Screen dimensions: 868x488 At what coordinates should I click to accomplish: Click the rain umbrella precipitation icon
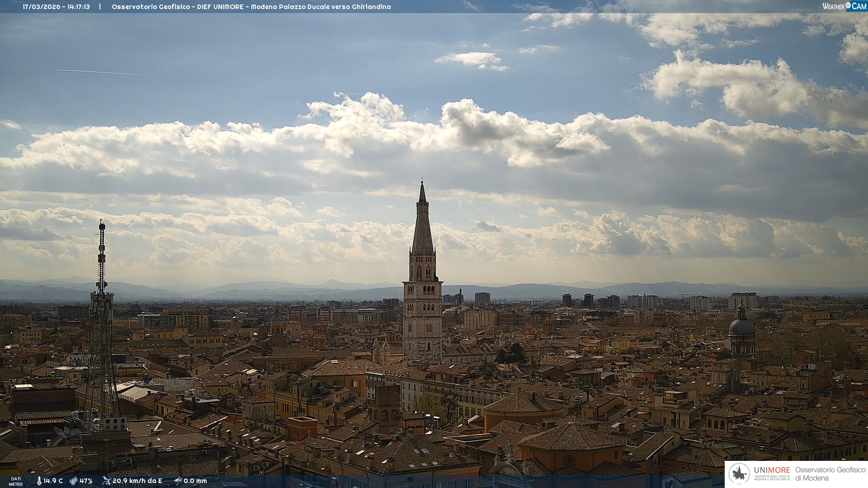pyautogui.click(x=178, y=481)
